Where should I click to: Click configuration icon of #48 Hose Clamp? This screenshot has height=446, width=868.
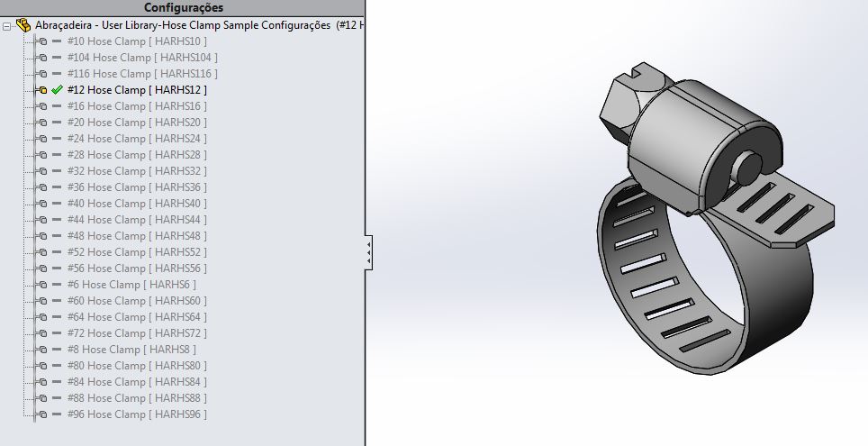coord(42,235)
